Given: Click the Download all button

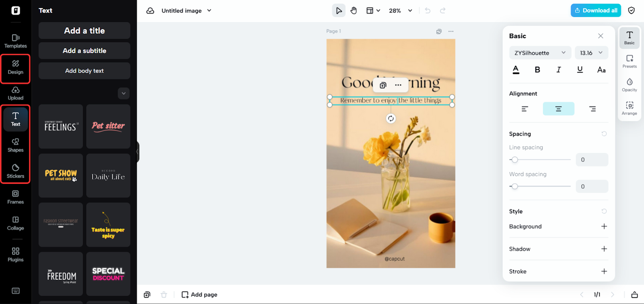Looking at the screenshot, I should 596,10.
